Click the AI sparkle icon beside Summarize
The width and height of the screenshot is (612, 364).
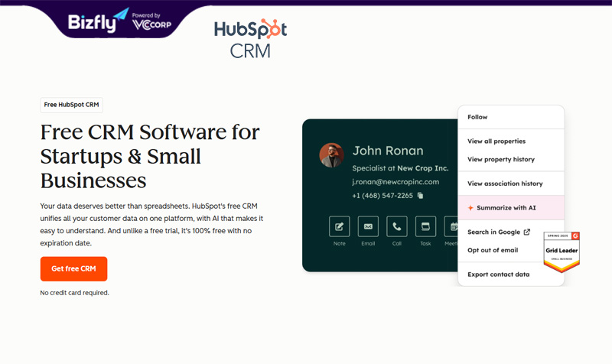coord(470,207)
